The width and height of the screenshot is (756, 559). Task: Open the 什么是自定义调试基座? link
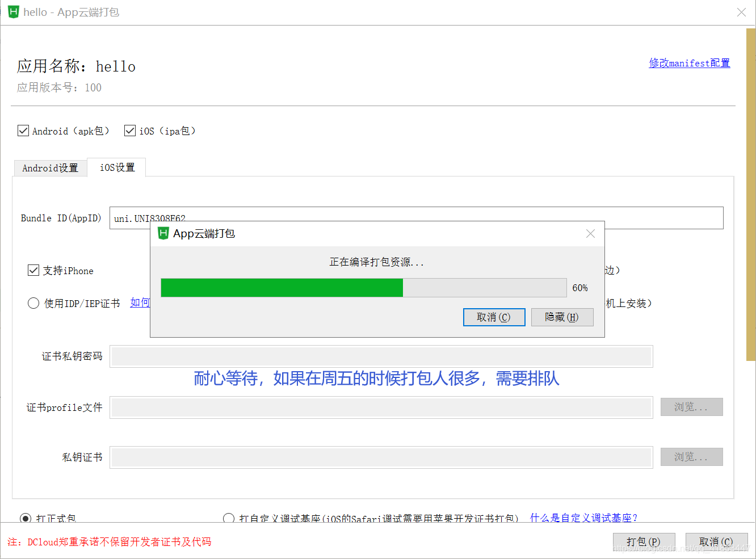click(x=583, y=518)
